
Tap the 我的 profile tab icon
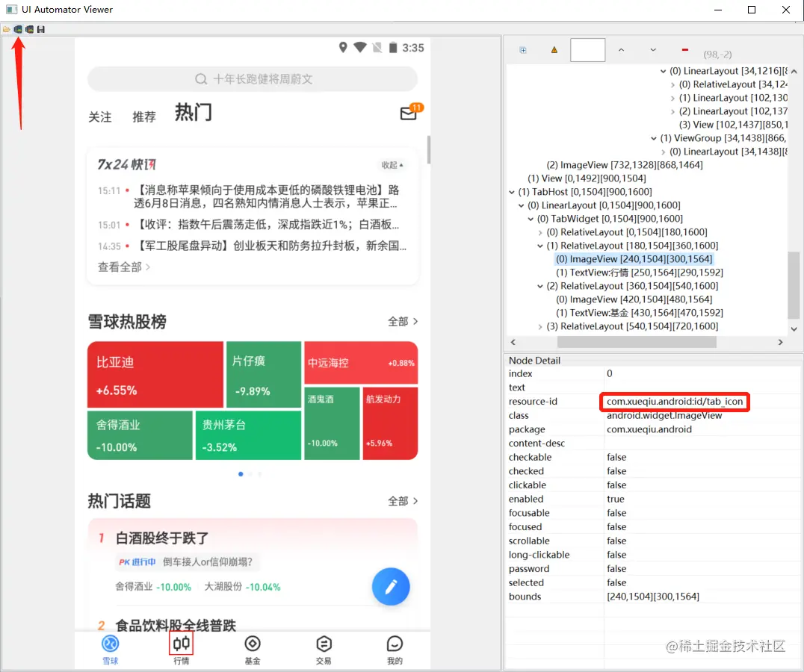(395, 644)
